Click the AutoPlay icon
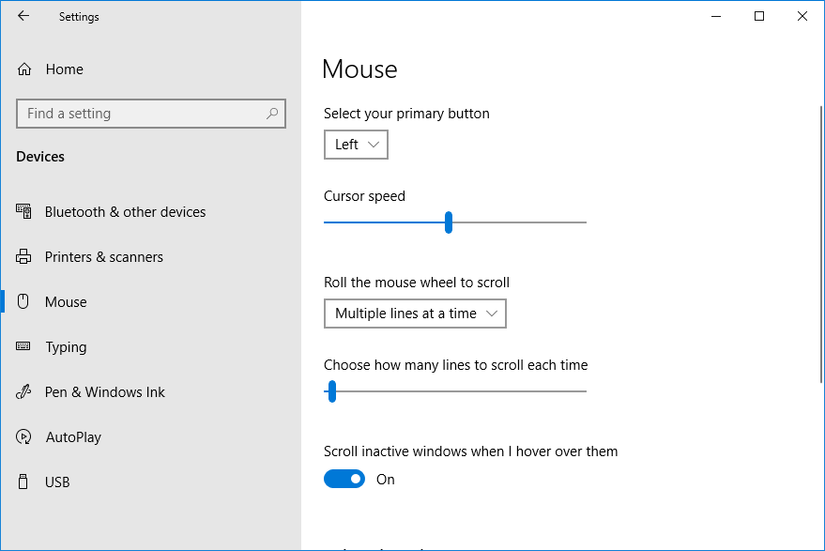Screen dimensions: 825x551 24,437
